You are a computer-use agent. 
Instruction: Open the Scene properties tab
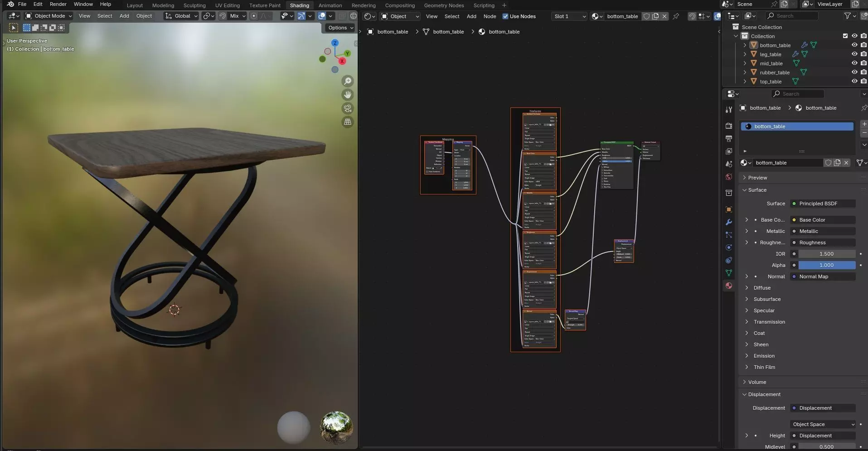[x=728, y=164]
